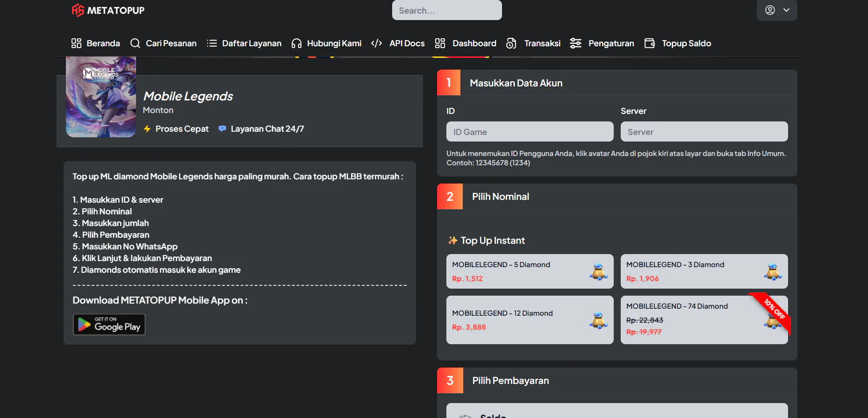Click the diamond bag icon on 12 Diamond card
Screen dimensions: 868x418
pos(598,320)
